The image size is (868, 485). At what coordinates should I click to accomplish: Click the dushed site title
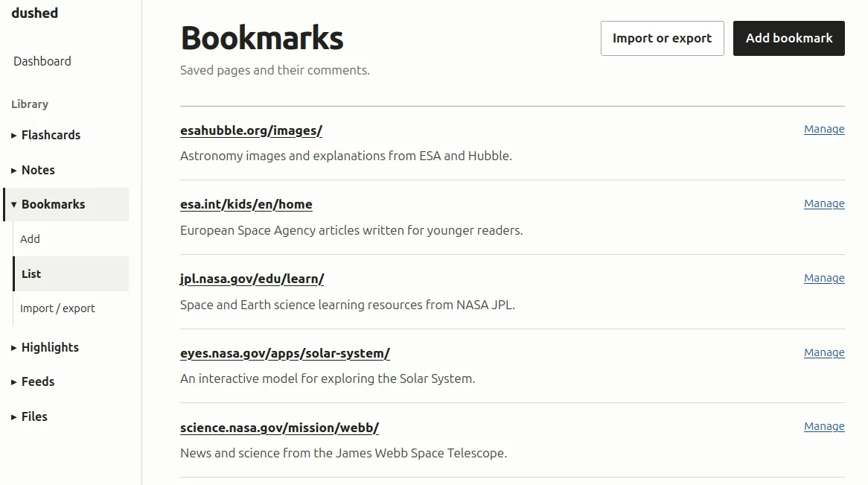pyautogui.click(x=34, y=13)
